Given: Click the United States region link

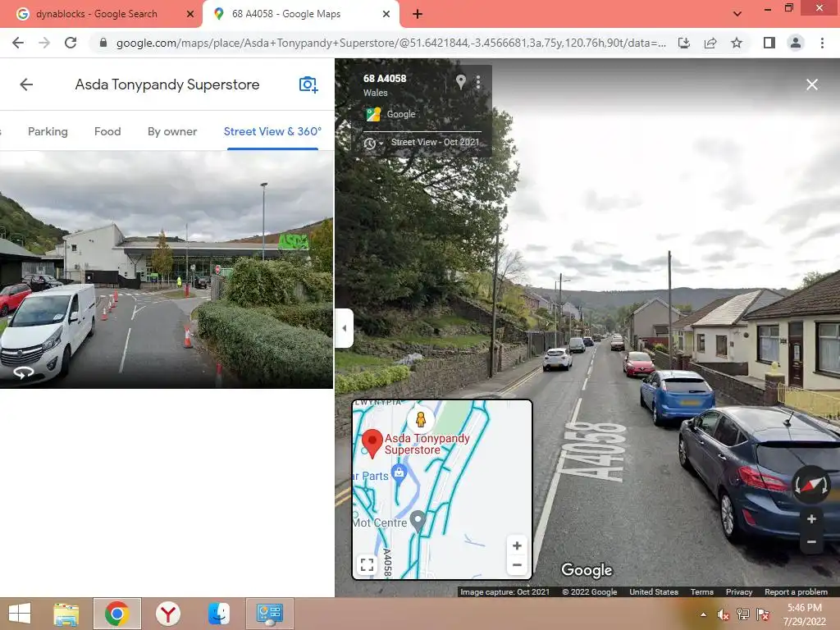Looking at the screenshot, I should [654, 592].
